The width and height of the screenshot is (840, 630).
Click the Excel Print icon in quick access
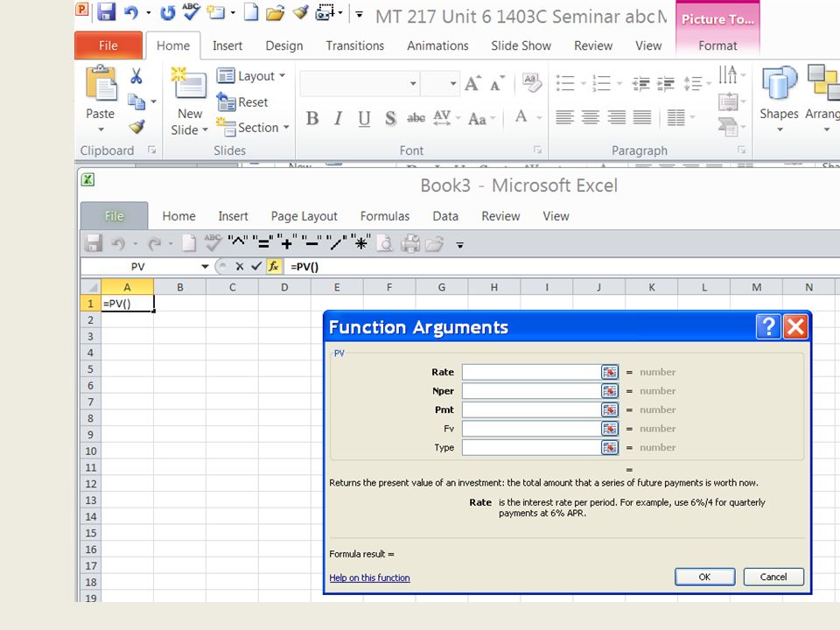click(411, 244)
